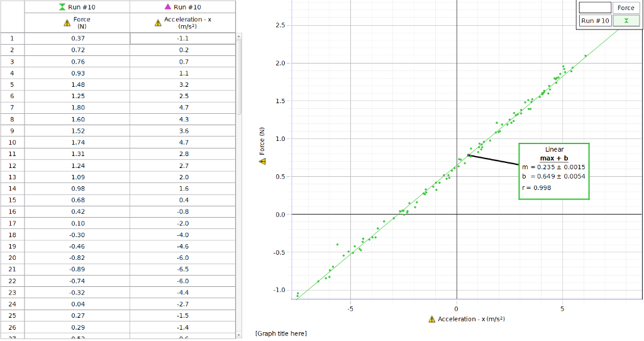This screenshot has width=644, height=341.
Task: Click Acceleration cell 2.8 in row 11
Action: [x=183, y=154]
